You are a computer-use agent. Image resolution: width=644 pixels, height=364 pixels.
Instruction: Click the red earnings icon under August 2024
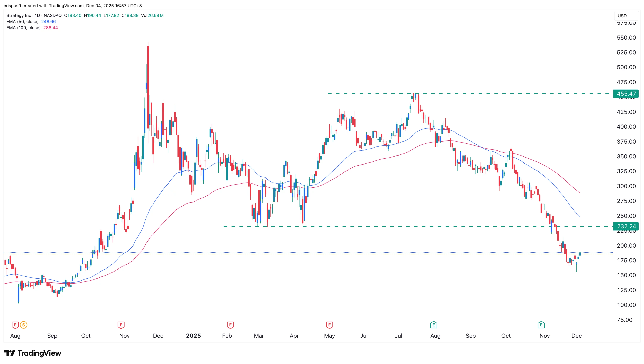15,325
